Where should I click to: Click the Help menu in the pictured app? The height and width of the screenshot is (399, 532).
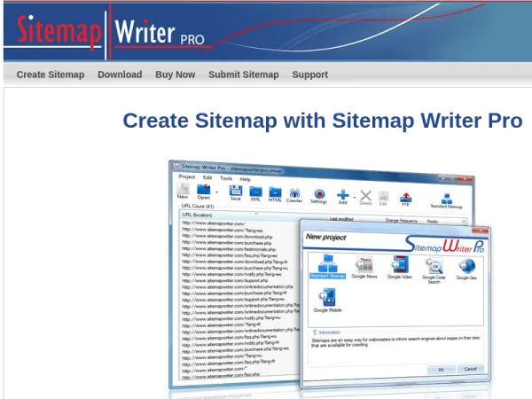[246, 179]
